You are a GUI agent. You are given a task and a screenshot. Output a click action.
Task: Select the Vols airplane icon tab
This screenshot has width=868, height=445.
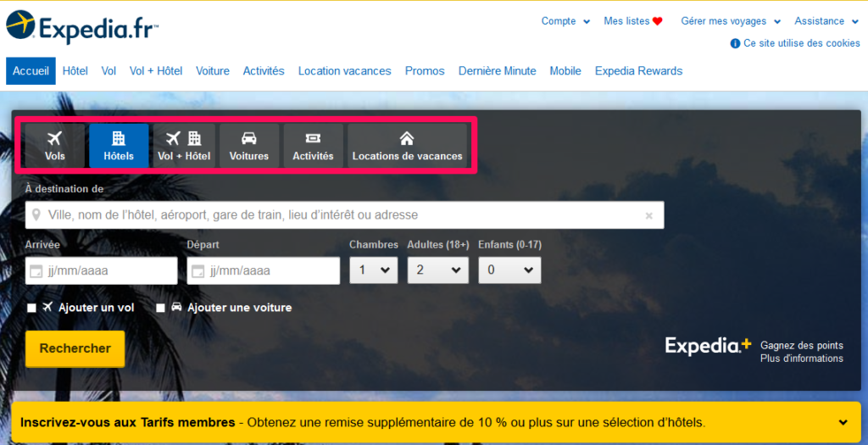55,139
